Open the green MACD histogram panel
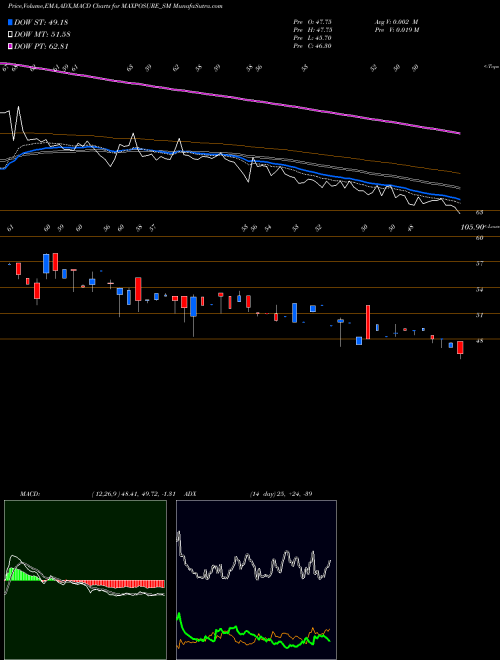Screen dimensions: 500x660 85,580
